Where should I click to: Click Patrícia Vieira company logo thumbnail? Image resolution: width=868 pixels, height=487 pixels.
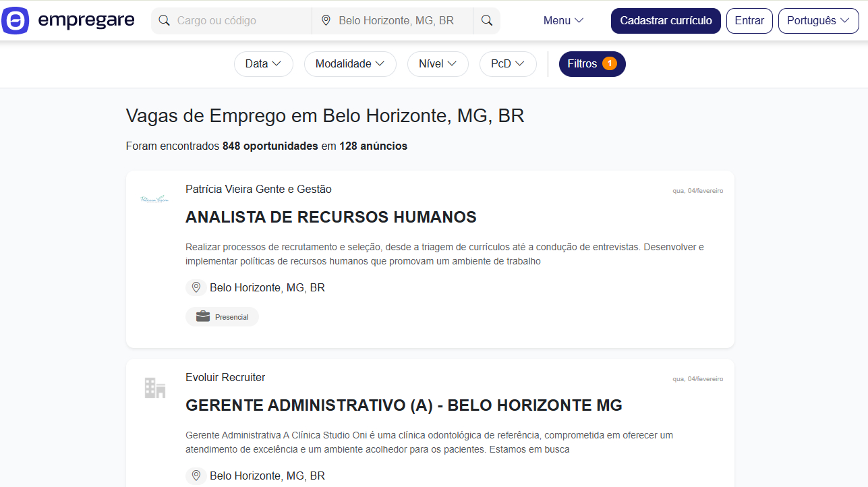click(x=154, y=199)
